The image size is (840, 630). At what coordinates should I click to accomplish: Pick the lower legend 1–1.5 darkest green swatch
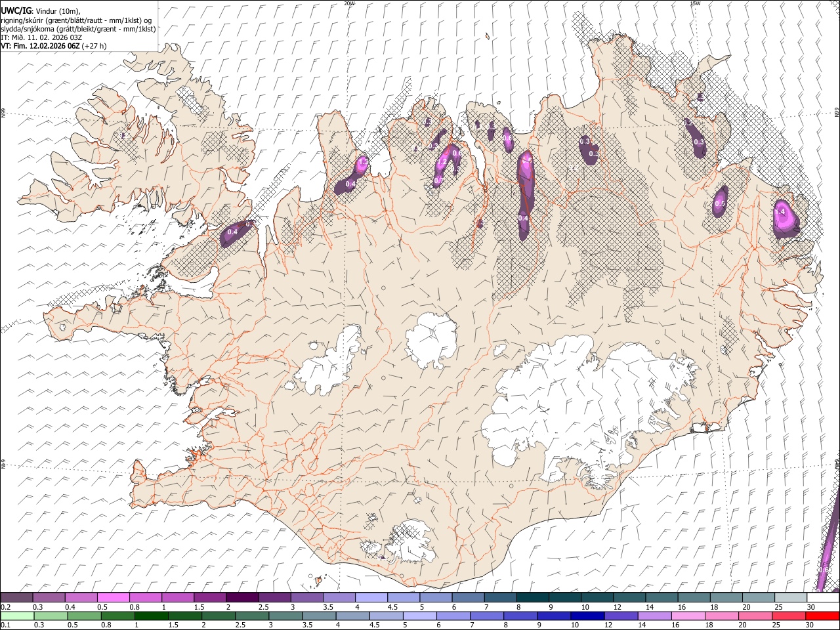click(x=151, y=616)
